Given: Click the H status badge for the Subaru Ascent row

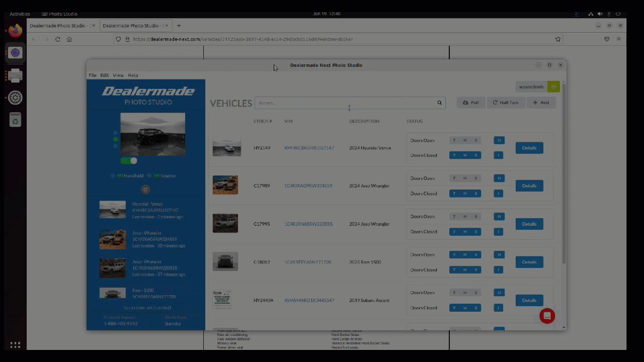Looking at the screenshot, I should [499, 293].
